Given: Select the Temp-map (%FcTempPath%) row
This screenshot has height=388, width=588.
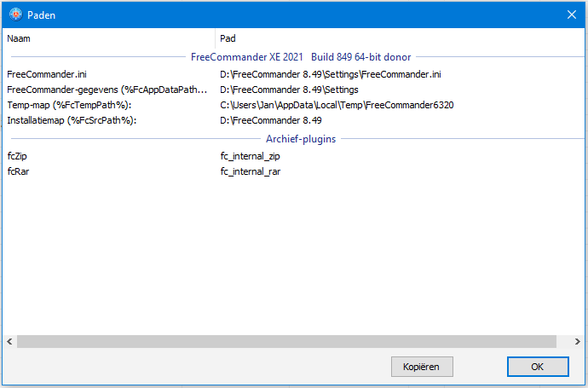Looking at the screenshot, I should point(69,105).
